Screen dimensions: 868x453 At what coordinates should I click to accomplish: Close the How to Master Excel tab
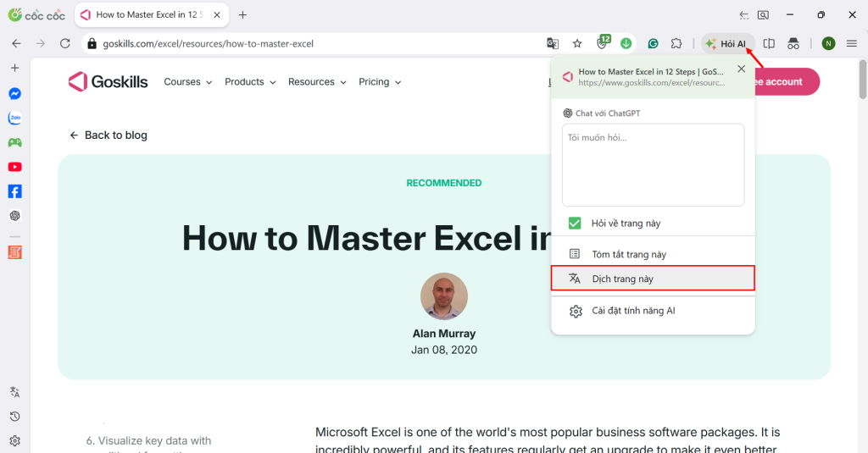pyautogui.click(x=217, y=15)
